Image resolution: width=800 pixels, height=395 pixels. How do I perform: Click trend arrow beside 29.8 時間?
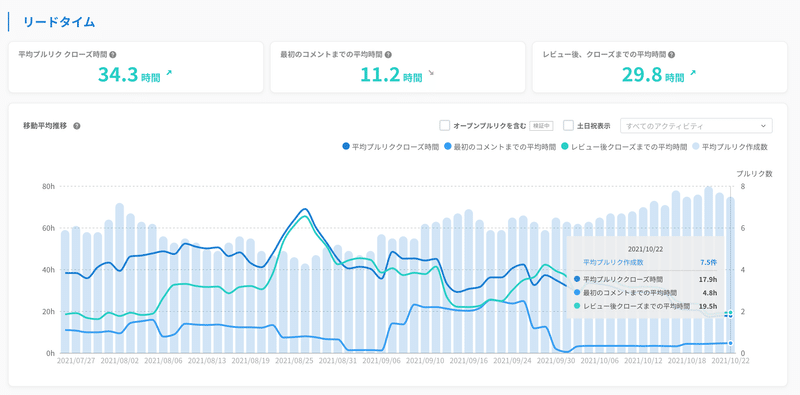click(693, 73)
